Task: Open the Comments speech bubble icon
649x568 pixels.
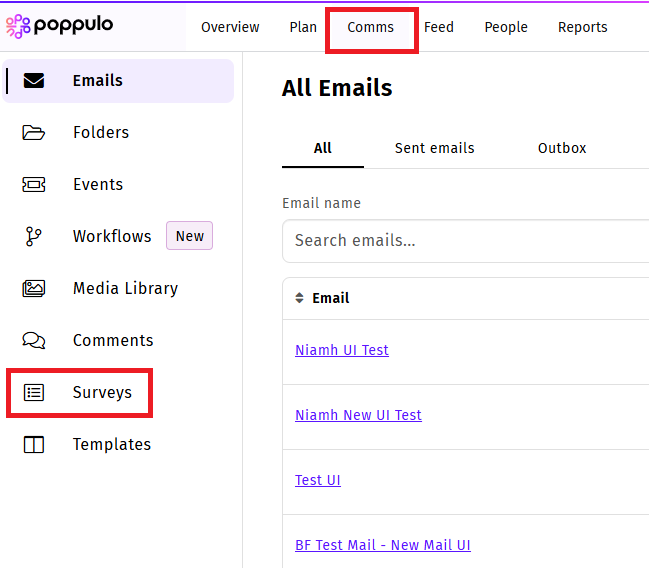Action: (x=34, y=341)
